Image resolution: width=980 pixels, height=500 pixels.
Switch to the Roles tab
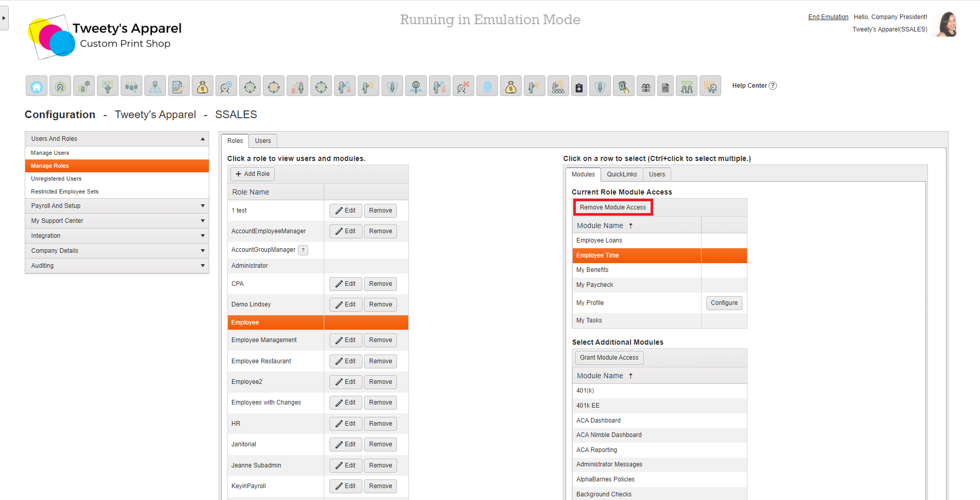(235, 141)
